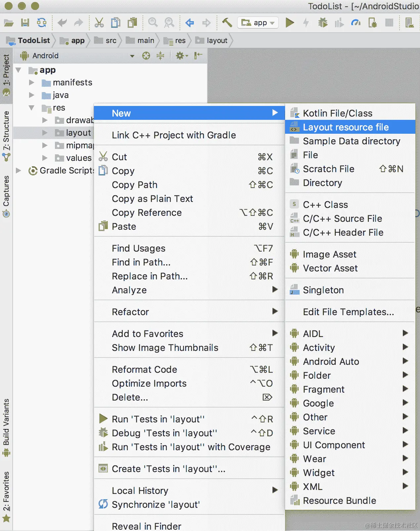
Task: Click the Open folder toolbar icon
Action: [8, 23]
